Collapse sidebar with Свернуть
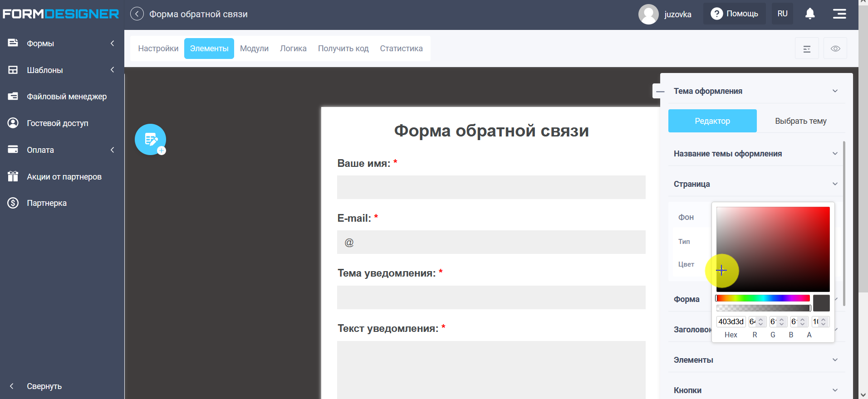The height and width of the screenshot is (399, 868). 44,386
